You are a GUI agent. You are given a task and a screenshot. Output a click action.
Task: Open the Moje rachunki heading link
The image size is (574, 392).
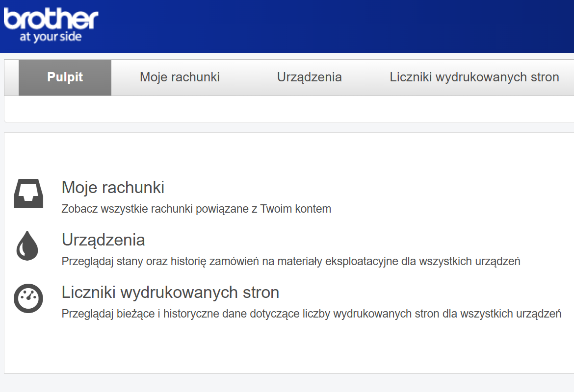coord(113,188)
